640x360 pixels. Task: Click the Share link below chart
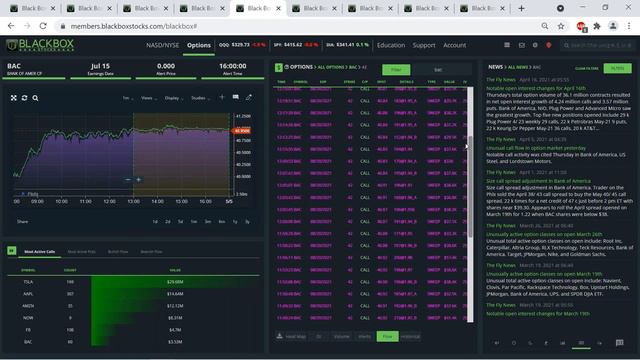point(22,222)
